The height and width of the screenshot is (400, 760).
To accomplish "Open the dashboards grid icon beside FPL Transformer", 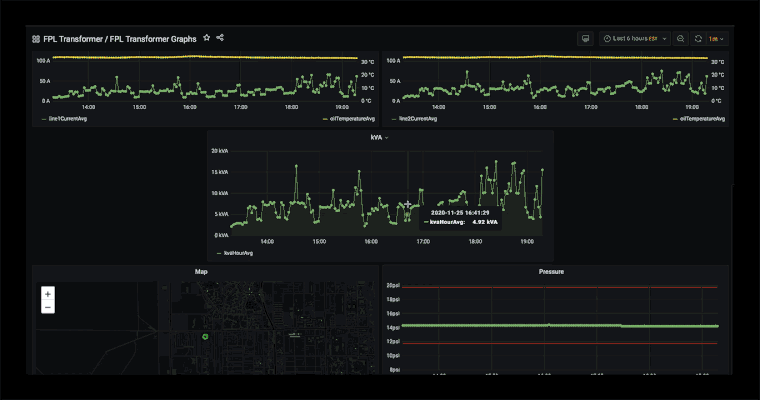I will click(x=36, y=39).
